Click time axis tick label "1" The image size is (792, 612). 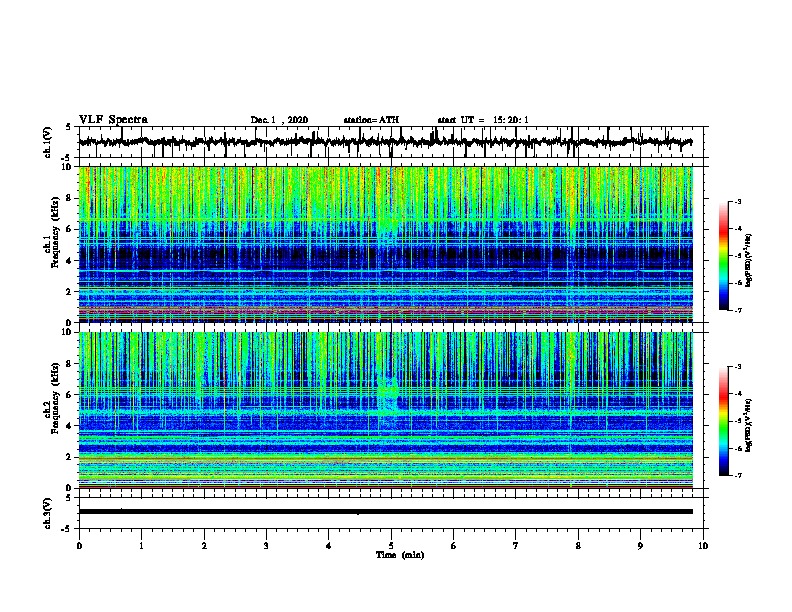coord(141,546)
